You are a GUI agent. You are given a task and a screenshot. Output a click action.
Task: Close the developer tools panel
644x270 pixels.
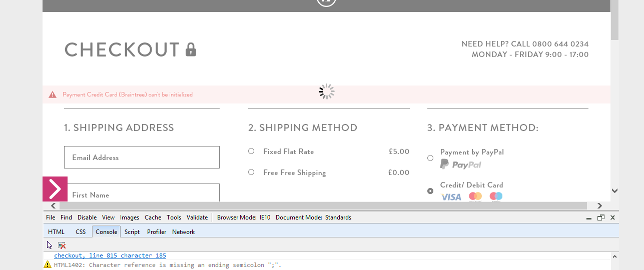click(612, 217)
